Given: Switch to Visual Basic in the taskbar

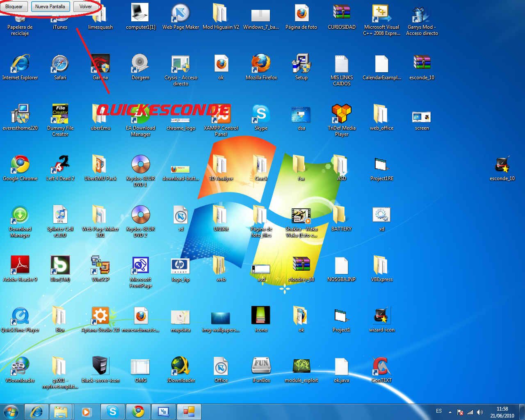Looking at the screenshot, I should [164, 412].
